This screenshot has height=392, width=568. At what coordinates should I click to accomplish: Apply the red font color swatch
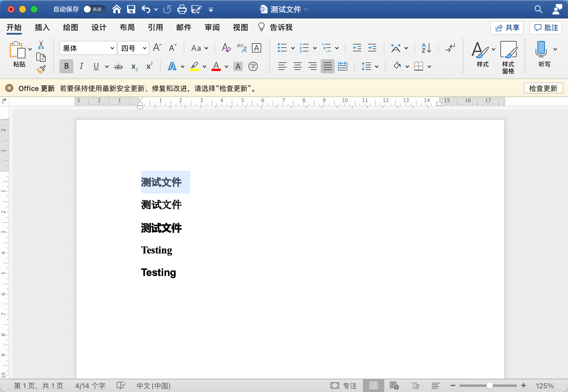216,66
